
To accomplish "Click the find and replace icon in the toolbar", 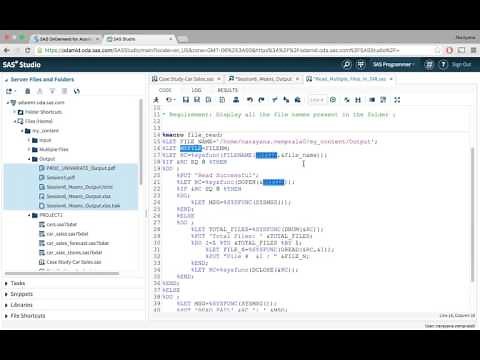I will (x=358, y=100).
